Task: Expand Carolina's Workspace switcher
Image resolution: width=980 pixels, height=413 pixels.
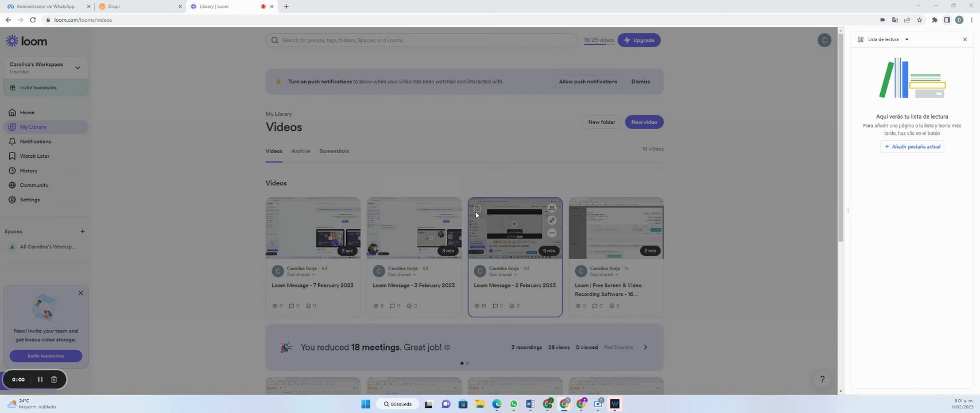Action: (x=78, y=68)
